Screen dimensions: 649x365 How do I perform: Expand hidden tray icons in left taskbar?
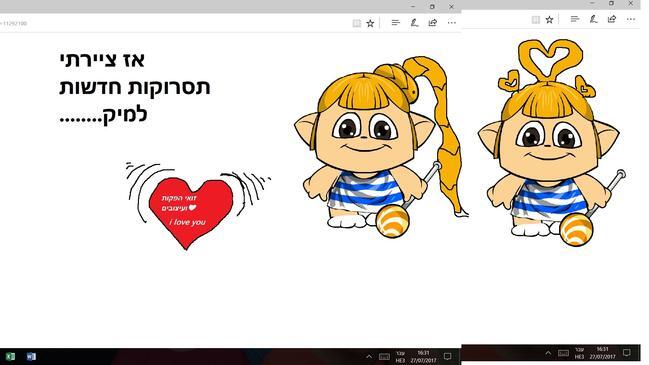(369, 356)
